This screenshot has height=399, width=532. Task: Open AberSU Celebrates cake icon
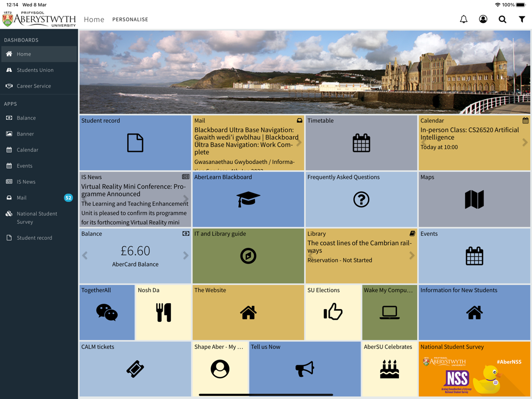point(389,369)
